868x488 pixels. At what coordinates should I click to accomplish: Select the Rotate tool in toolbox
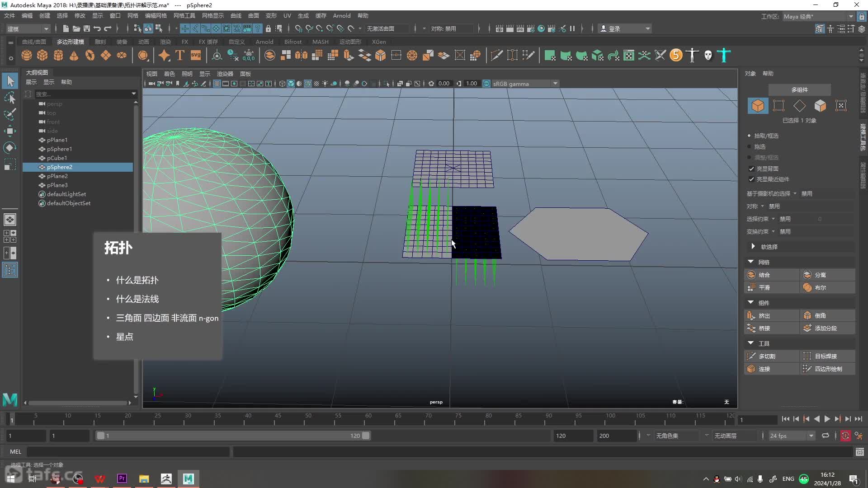point(10,148)
